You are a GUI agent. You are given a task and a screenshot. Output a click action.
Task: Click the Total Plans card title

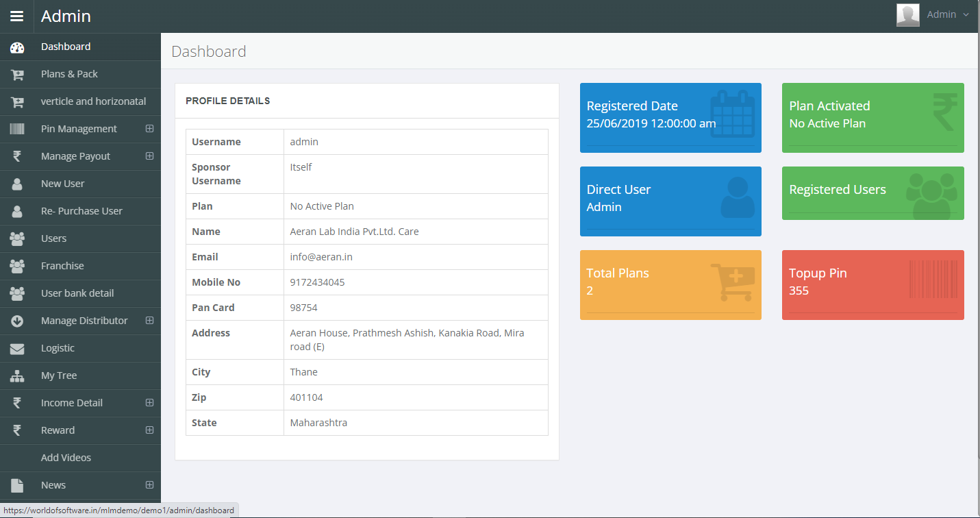pyautogui.click(x=618, y=273)
